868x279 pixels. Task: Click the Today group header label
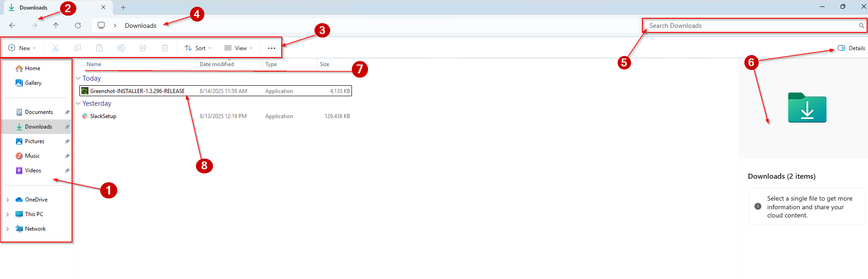[92, 78]
